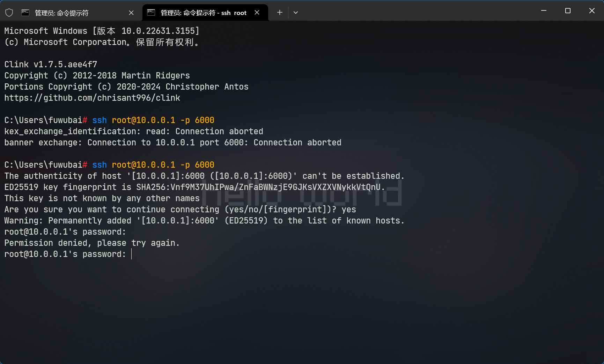This screenshot has height=364, width=604.
Task: Click the terminal icon on the ssh root tab
Action: coord(151,13)
